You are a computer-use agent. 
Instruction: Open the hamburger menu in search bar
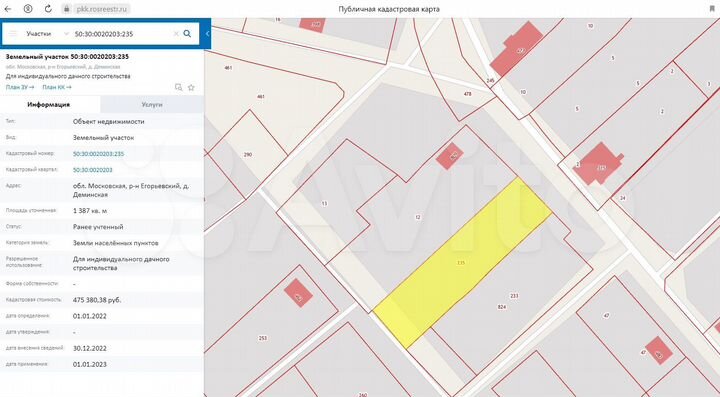point(13,34)
